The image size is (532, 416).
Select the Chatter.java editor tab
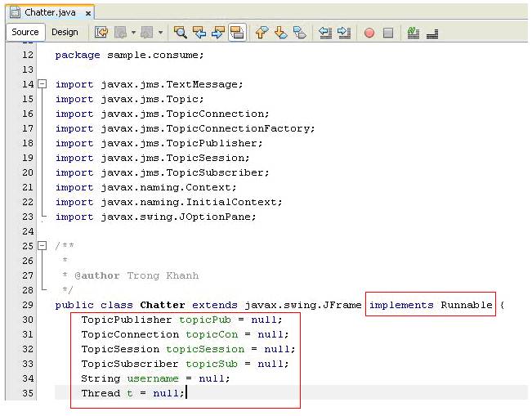pos(50,12)
